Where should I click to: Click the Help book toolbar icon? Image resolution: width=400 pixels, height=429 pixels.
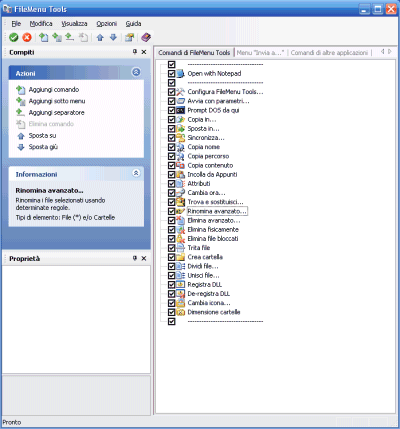coord(146,37)
